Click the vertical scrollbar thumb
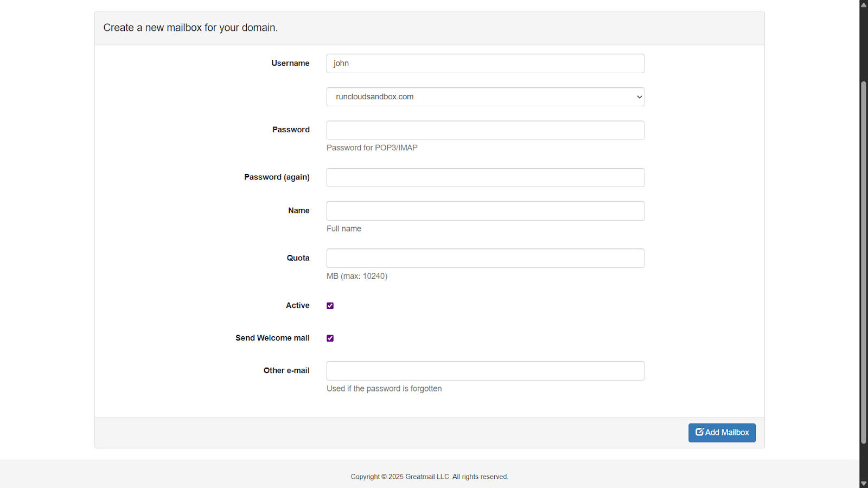868x488 pixels. coord(863,260)
